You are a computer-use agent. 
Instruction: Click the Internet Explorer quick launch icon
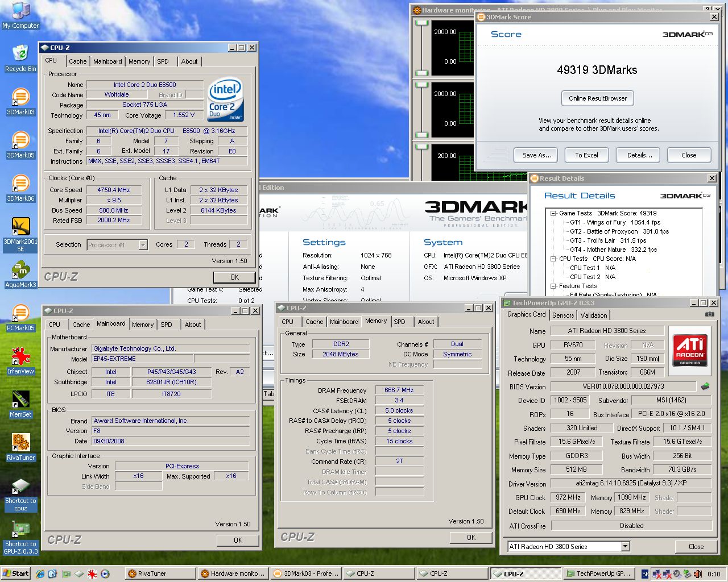(40, 573)
